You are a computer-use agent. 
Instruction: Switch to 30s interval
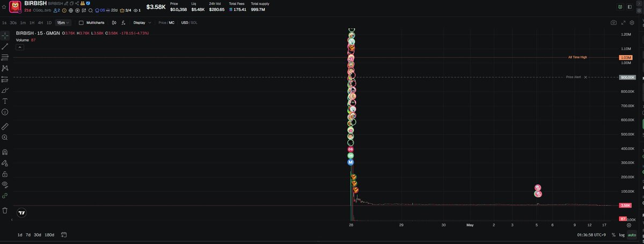[x=13, y=23]
